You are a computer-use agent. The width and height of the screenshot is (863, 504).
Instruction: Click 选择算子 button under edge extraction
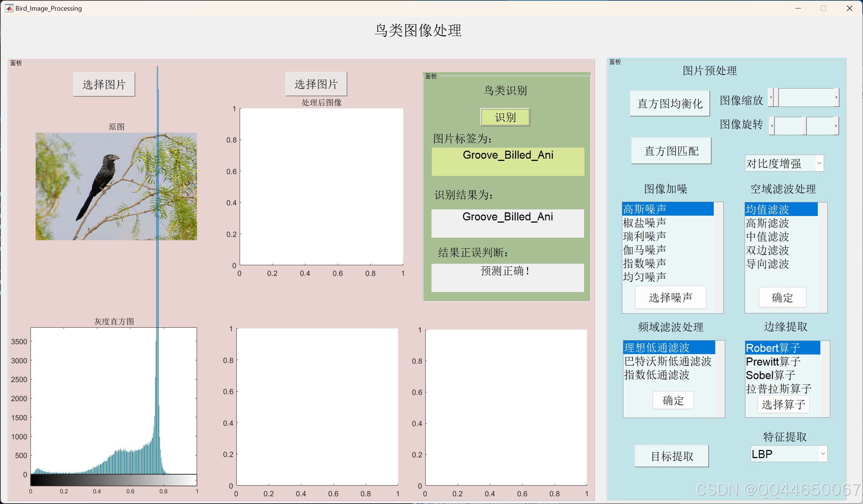(x=783, y=404)
